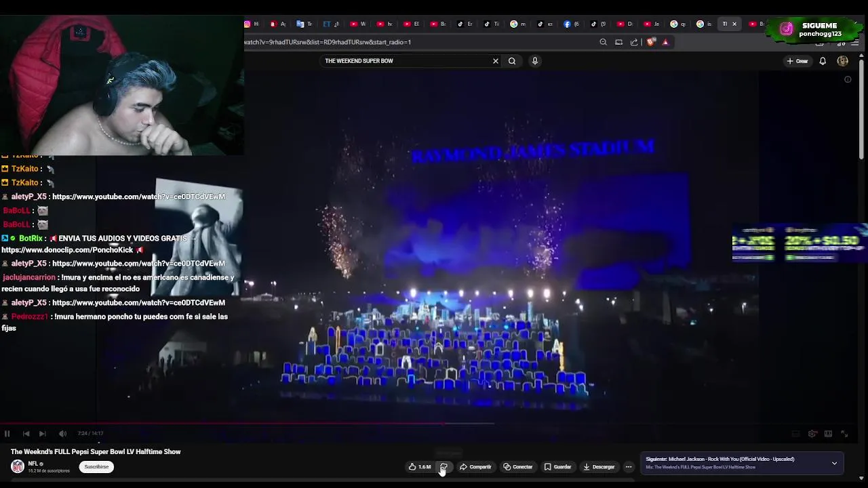Viewport: 868px width, 488px height.
Task: Open the NFL channel name link
Action: (x=33, y=464)
